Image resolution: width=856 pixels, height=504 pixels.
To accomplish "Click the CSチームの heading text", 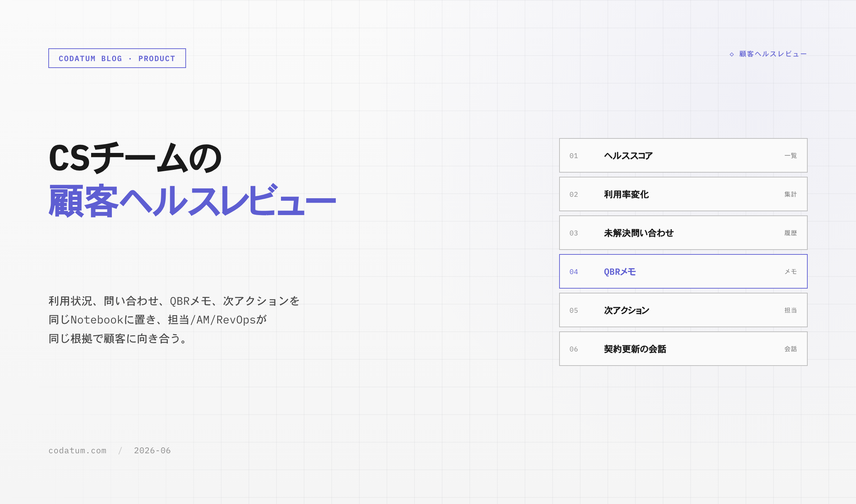I will 135,158.
